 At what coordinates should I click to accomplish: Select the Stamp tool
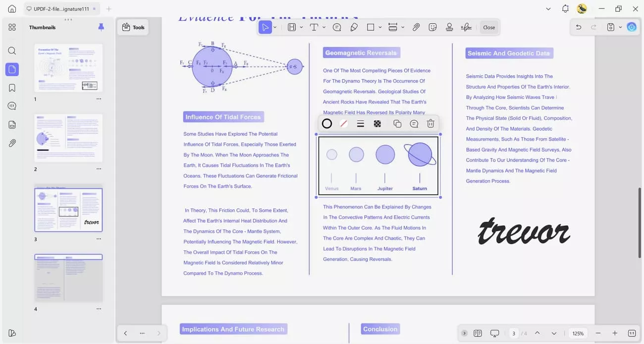[x=449, y=27]
